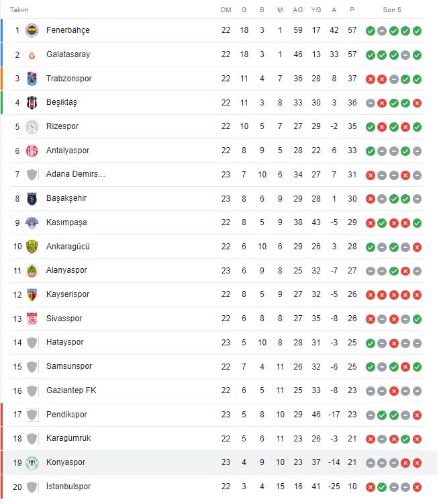437x504 pixels.
Task: Click the OM matches column header
Action: [226, 10]
